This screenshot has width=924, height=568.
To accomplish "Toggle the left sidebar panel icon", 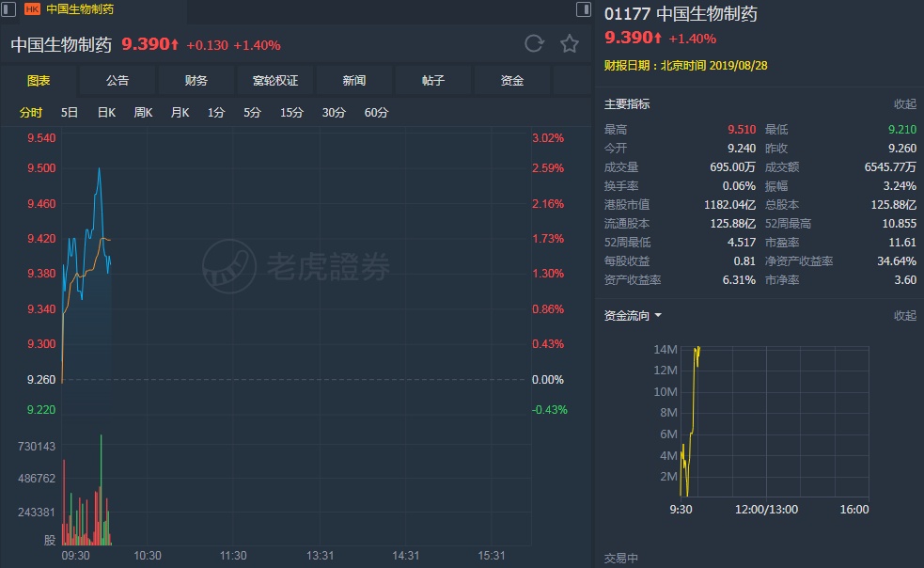I will pyautogui.click(x=9, y=9).
